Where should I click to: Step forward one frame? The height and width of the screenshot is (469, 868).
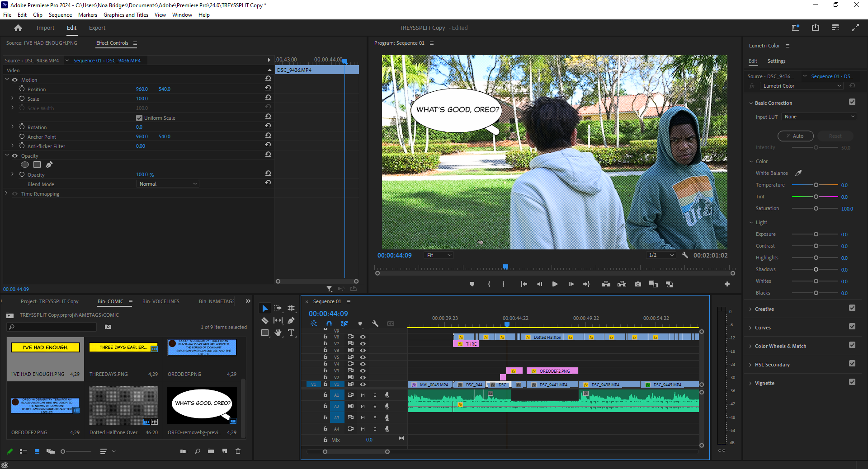coord(571,284)
